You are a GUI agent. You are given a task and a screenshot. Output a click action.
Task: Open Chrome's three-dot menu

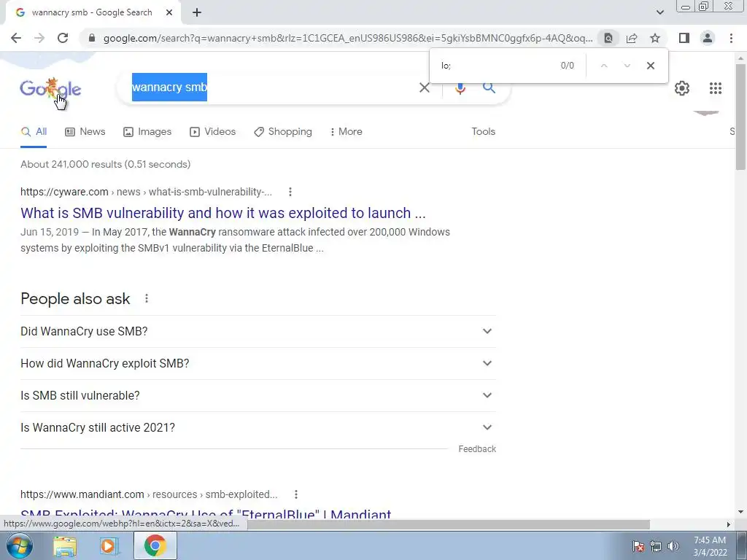point(731,38)
